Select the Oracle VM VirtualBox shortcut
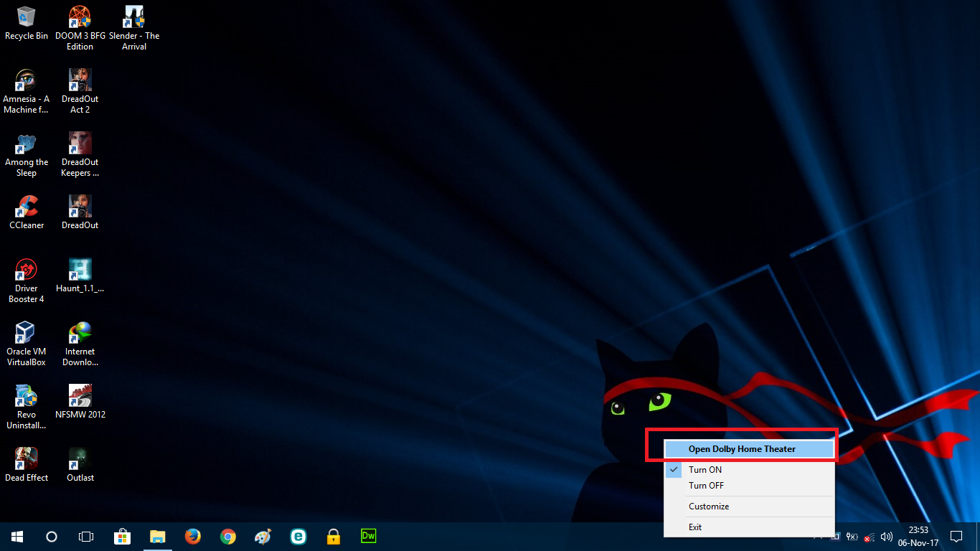 [27, 344]
